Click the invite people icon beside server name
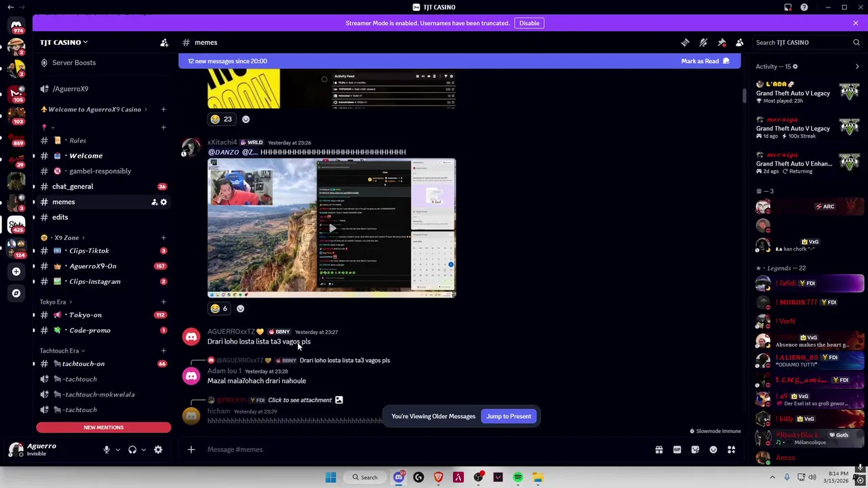The image size is (868, 488). tap(164, 43)
